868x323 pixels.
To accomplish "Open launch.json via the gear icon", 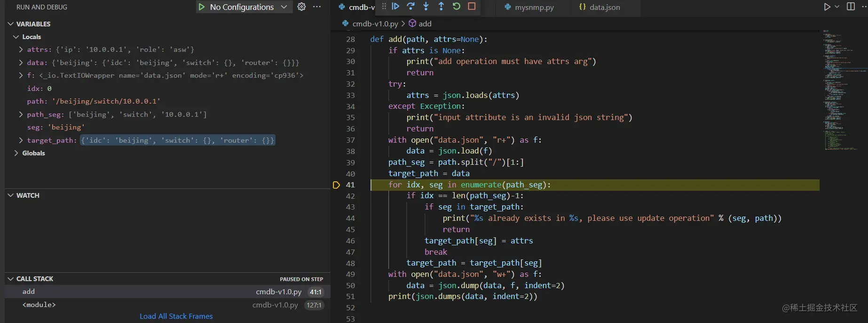I will (x=301, y=7).
